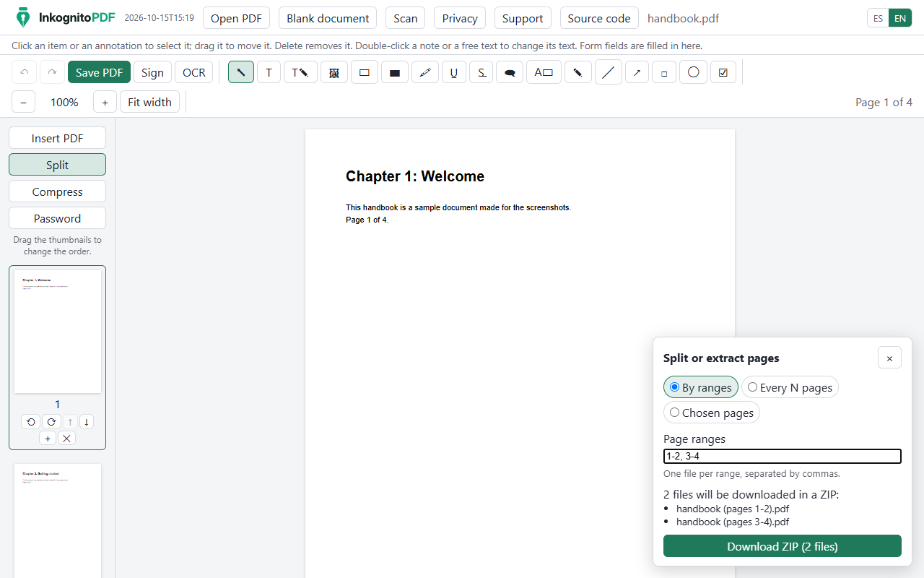Click the Fit width button
Screen dimensions: 924x578
(149, 102)
